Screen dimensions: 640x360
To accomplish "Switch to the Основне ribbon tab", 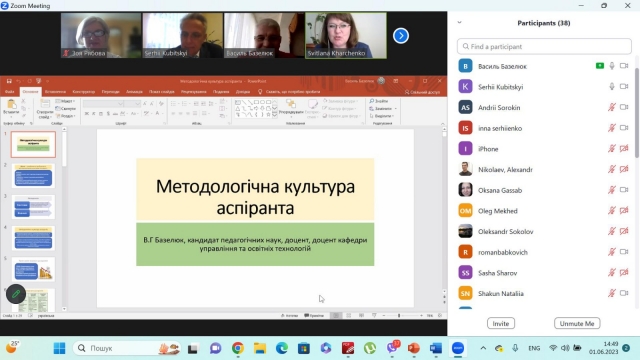I will [30, 92].
